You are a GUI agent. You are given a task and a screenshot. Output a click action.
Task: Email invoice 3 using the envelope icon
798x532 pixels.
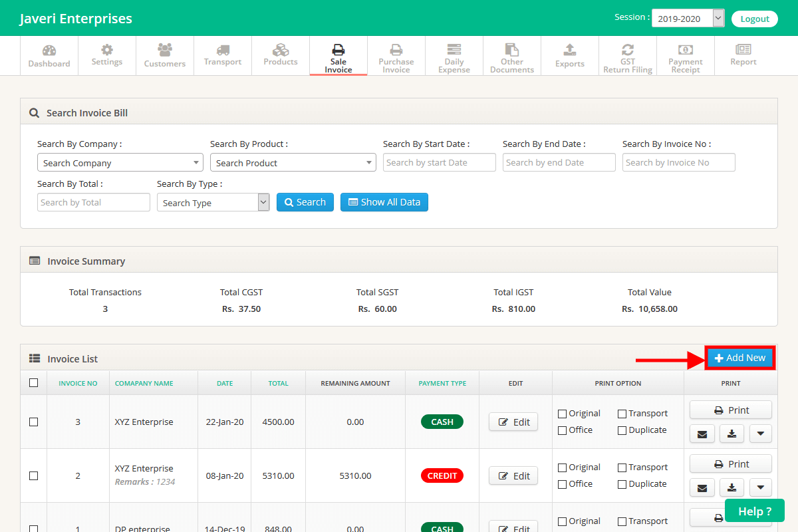pyautogui.click(x=702, y=434)
